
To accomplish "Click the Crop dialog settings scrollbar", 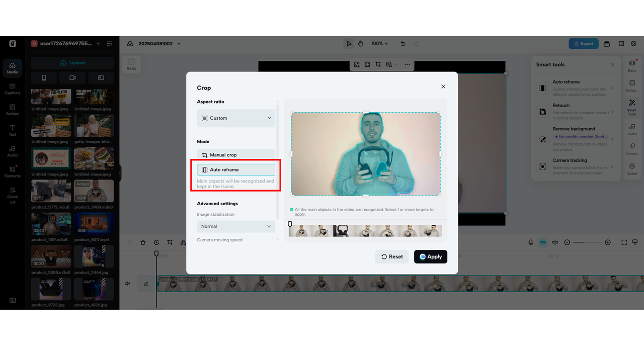I will (278, 161).
